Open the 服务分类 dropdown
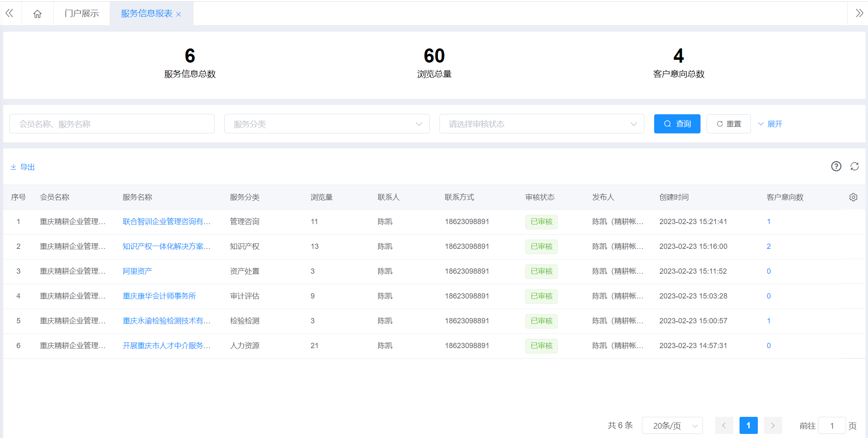This screenshot has height=438, width=868. click(x=327, y=124)
